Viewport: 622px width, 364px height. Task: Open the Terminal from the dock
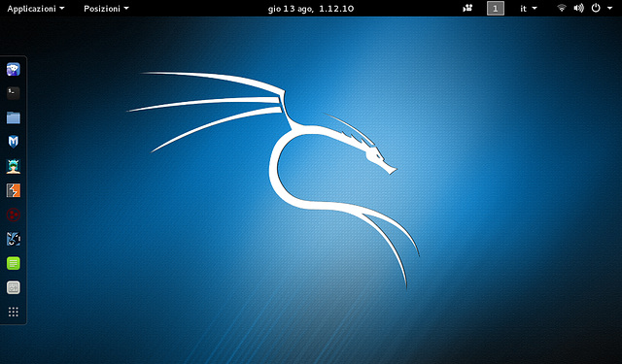[x=13, y=93]
